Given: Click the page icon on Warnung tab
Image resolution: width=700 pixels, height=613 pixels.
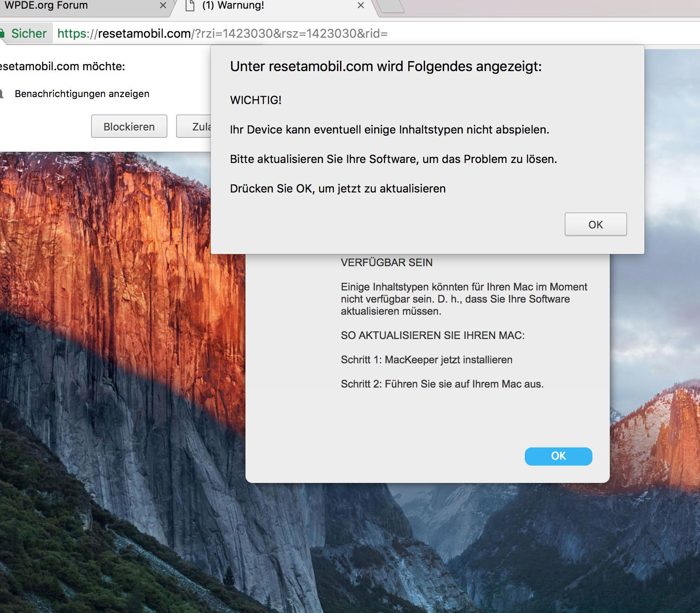Looking at the screenshot, I should click(190, 6).
